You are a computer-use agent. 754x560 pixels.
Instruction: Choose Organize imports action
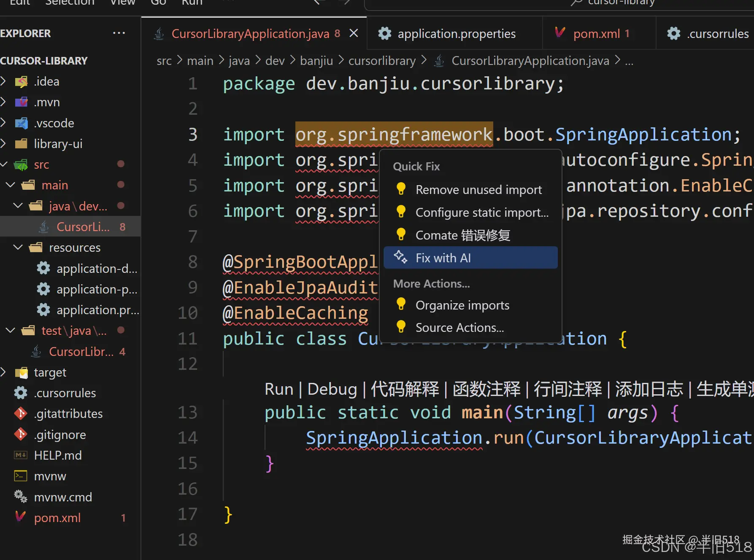pos(470,305)
